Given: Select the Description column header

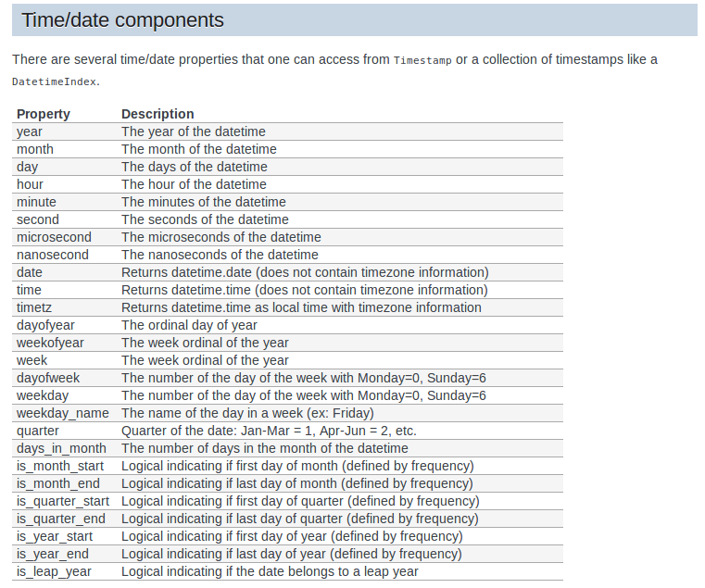Looking at the screenshot, I should 157,114.
